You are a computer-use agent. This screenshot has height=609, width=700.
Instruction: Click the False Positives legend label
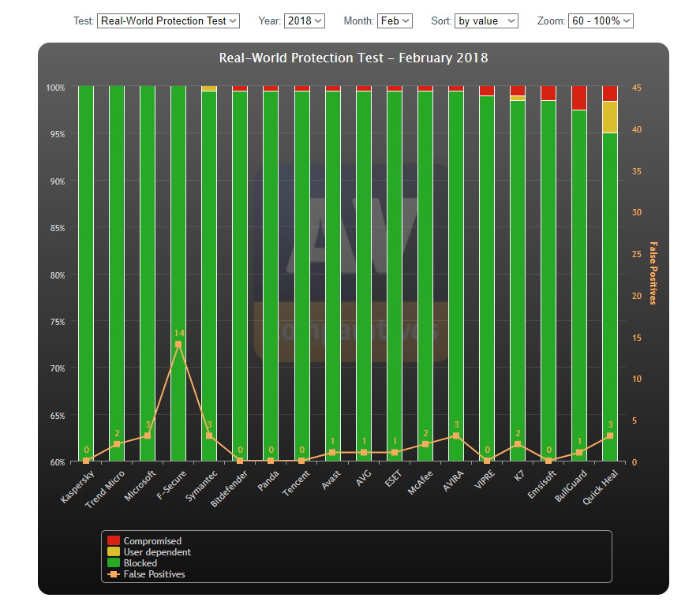[154, 574]
